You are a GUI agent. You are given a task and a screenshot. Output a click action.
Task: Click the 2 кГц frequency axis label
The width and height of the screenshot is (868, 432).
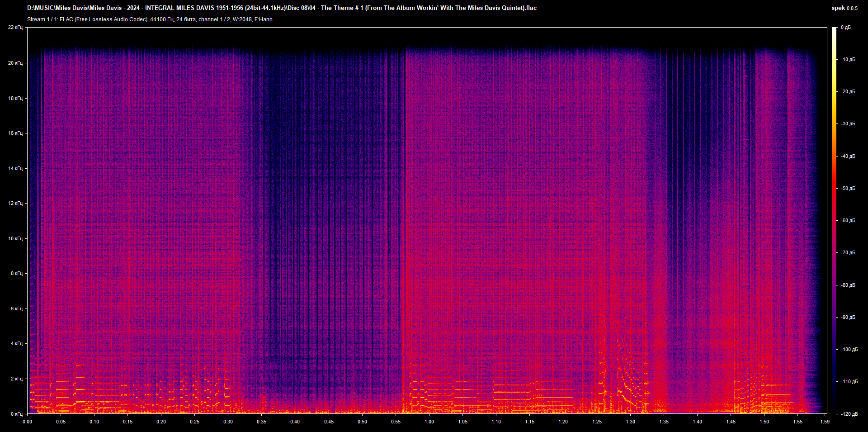17,379
